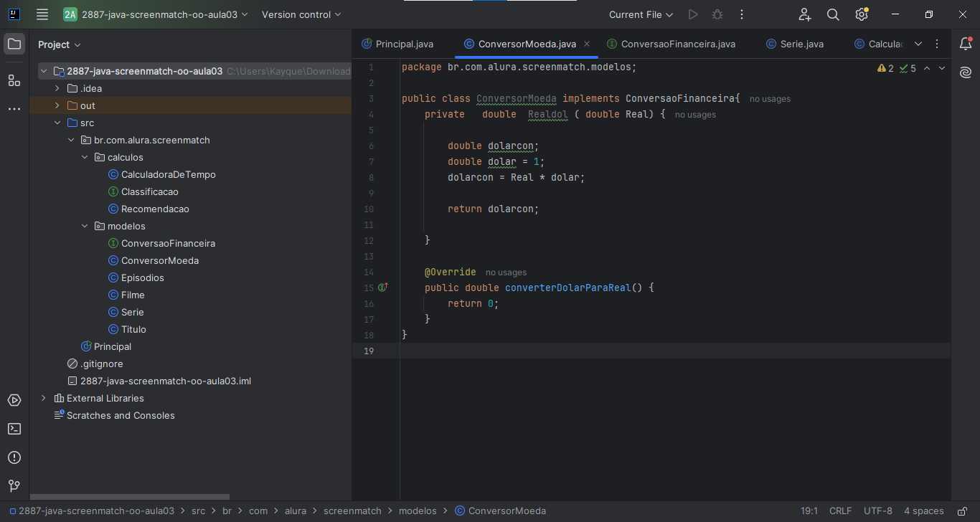Toggle read-only lock in status bar
The width and height of the screenshot is (980, 522).
[x=963, y=511]
